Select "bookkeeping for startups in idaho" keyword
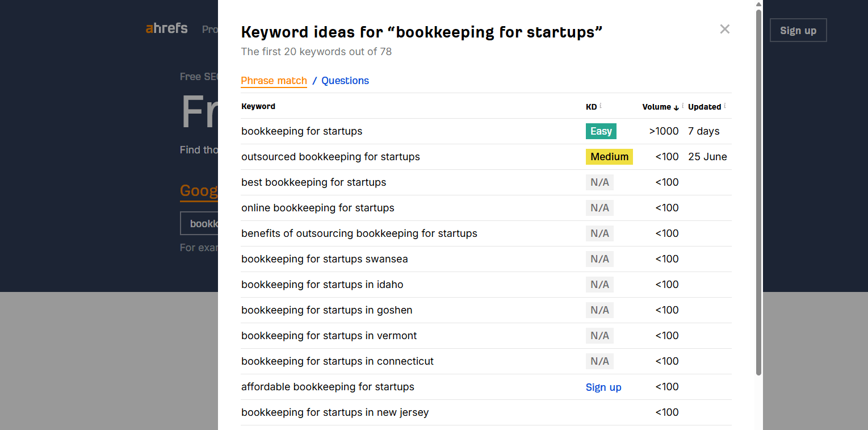The image size is (868, 430). [322, 285]
